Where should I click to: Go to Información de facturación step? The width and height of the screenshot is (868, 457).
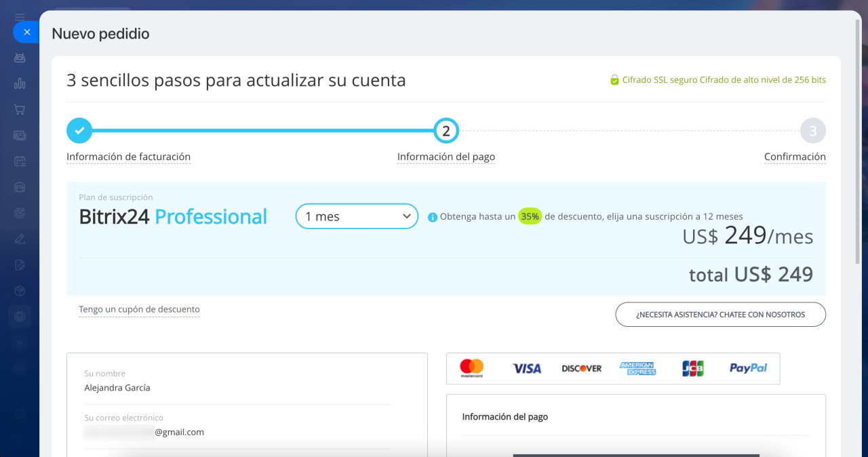point(128,157)
